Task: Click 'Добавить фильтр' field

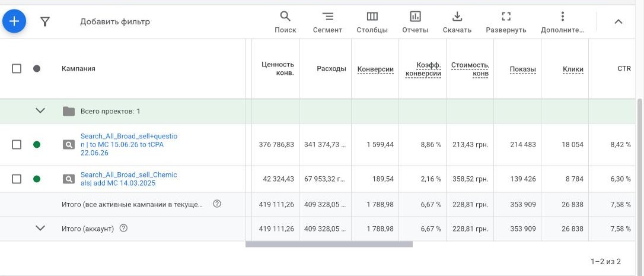Action: [x=115, y=21]
